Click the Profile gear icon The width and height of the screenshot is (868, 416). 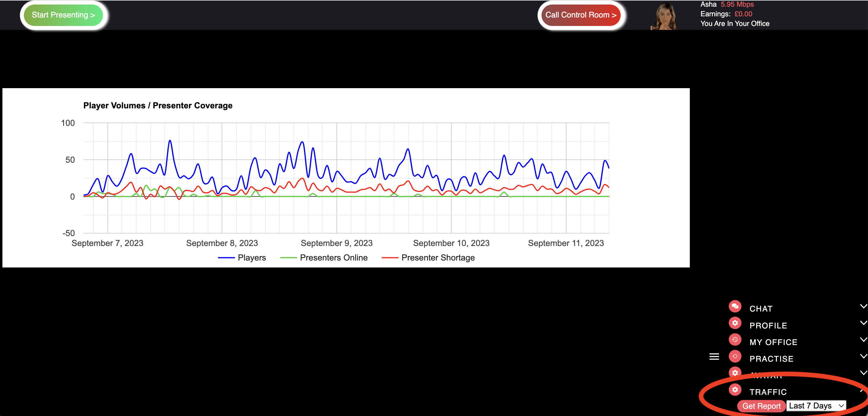[x=735, y=323]
